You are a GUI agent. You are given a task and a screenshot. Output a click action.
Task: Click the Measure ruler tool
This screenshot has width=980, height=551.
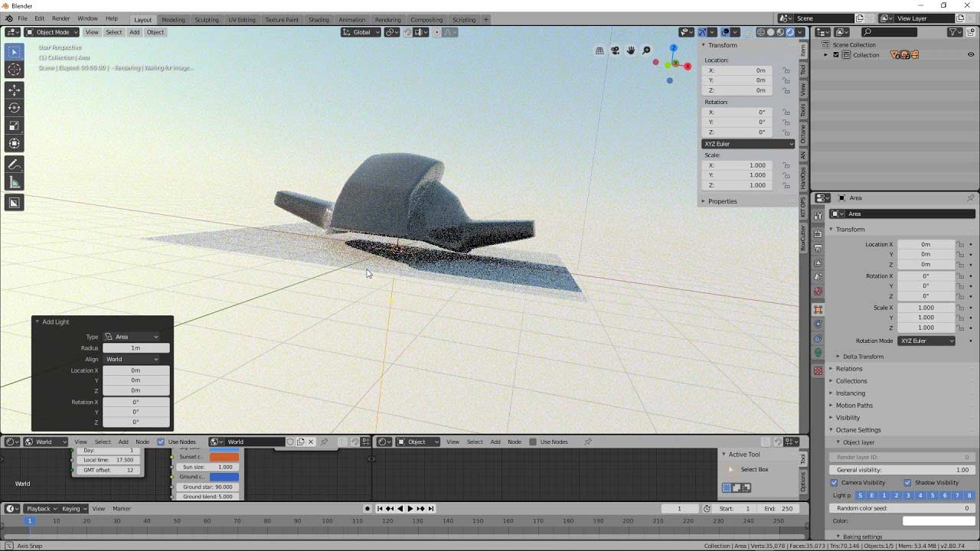click(14, 182)
